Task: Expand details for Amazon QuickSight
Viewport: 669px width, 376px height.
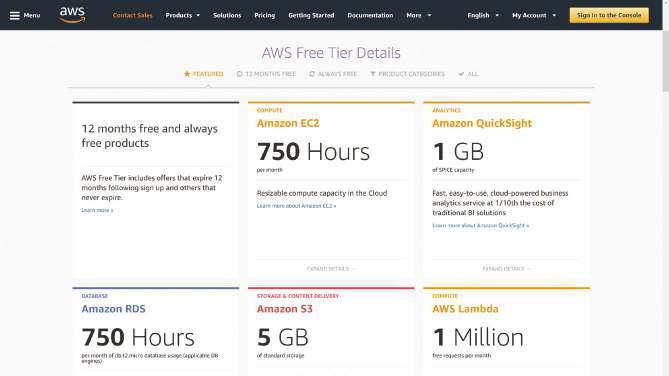Action: click(506, 269)
